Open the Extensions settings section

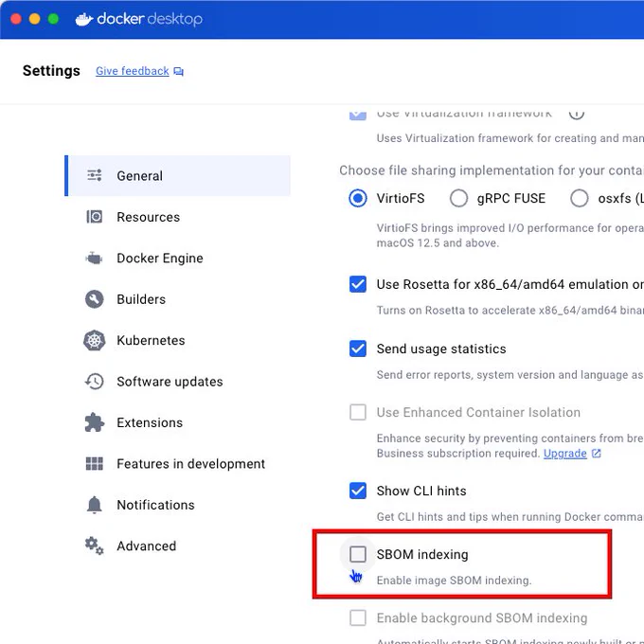point(178,422)
